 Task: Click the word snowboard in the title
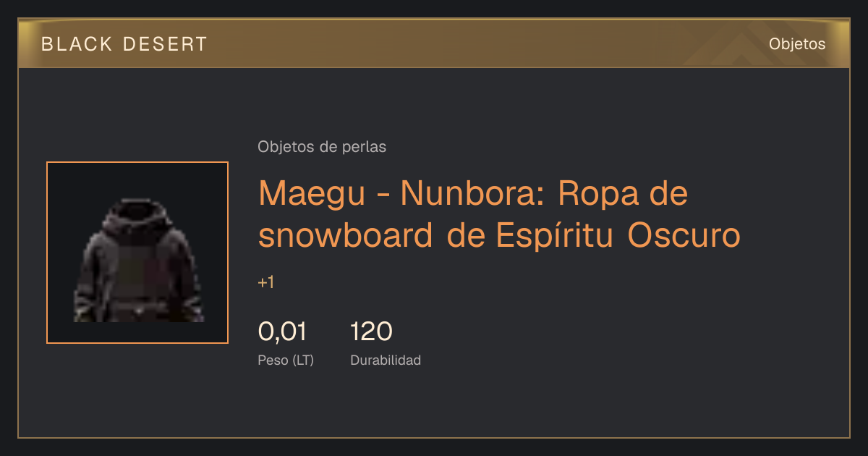[346, 236]
